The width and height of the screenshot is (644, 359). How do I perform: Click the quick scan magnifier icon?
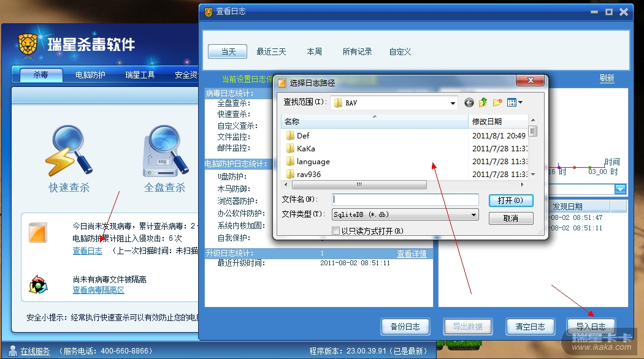click(69, 150)
